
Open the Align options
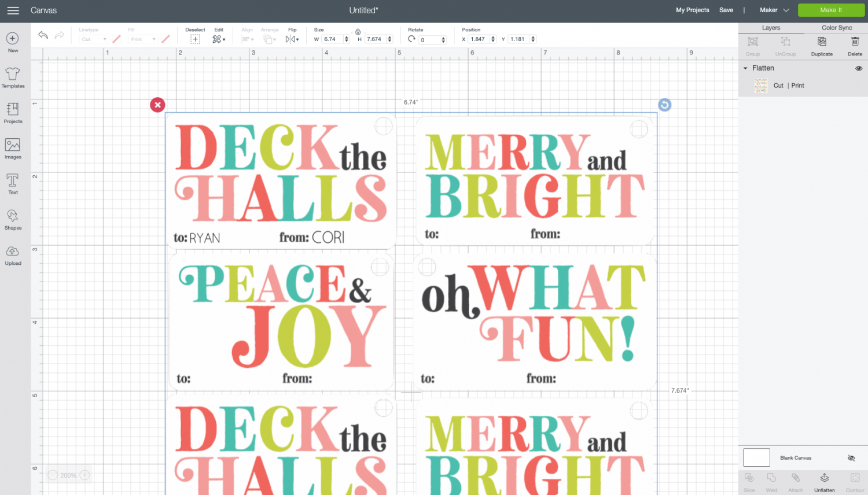point(247,39)
